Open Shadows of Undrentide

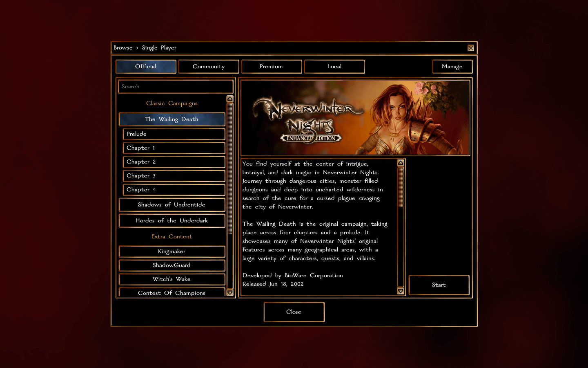click(x=171, y=204)
